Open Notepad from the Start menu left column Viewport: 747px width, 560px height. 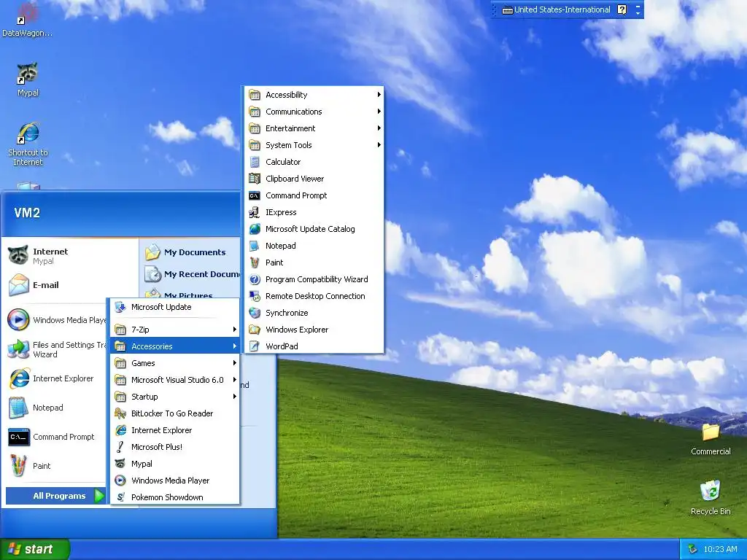tap(56, 408)
